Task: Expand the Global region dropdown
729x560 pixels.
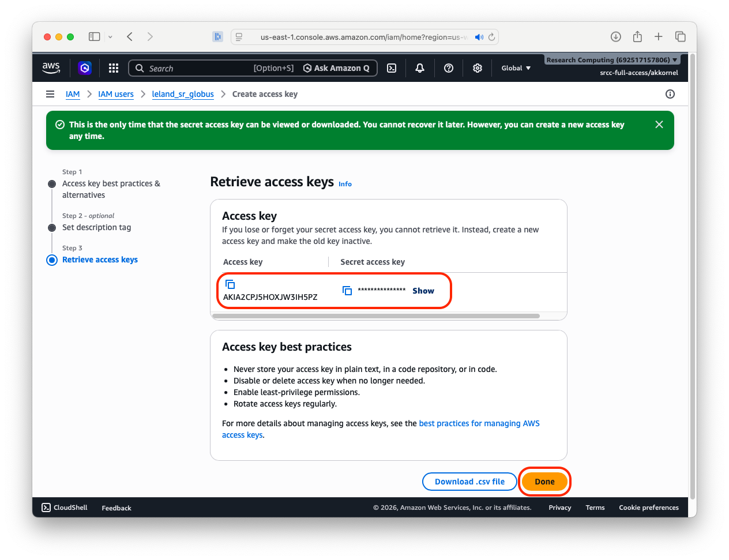Action: [516, 68]
